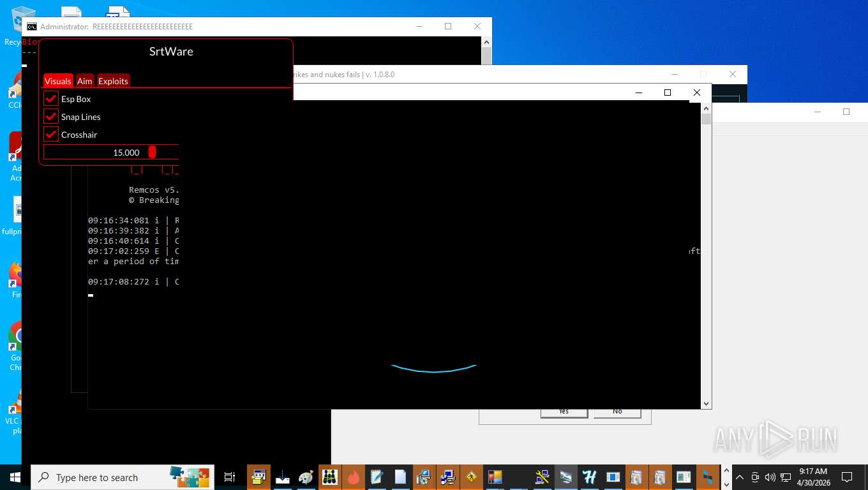Click the Yes button in the dialog
The height and width of the screenshot is (490, 868).
564,412
